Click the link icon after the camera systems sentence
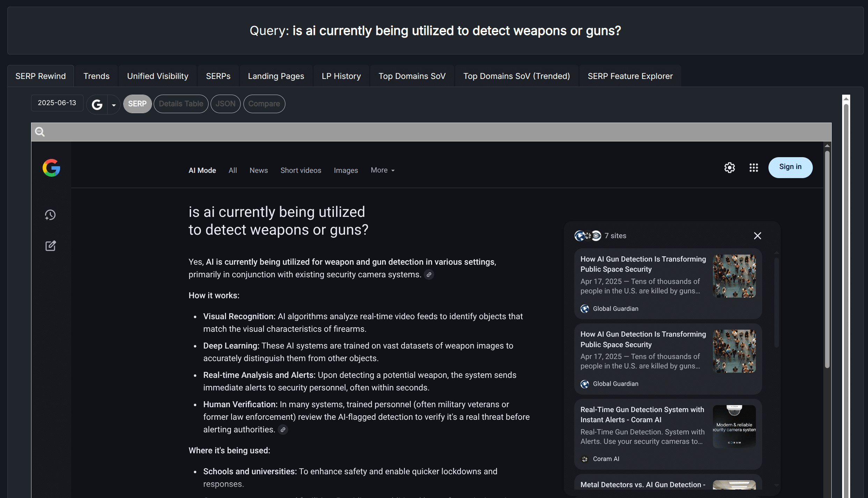868x498 pixels. pyautogui.click(x=429, y=275)
